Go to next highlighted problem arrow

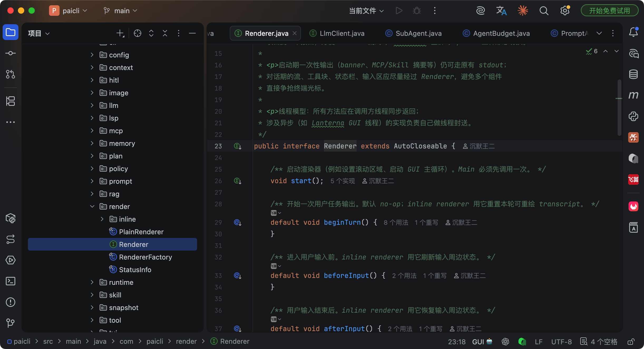pos(617,51)
